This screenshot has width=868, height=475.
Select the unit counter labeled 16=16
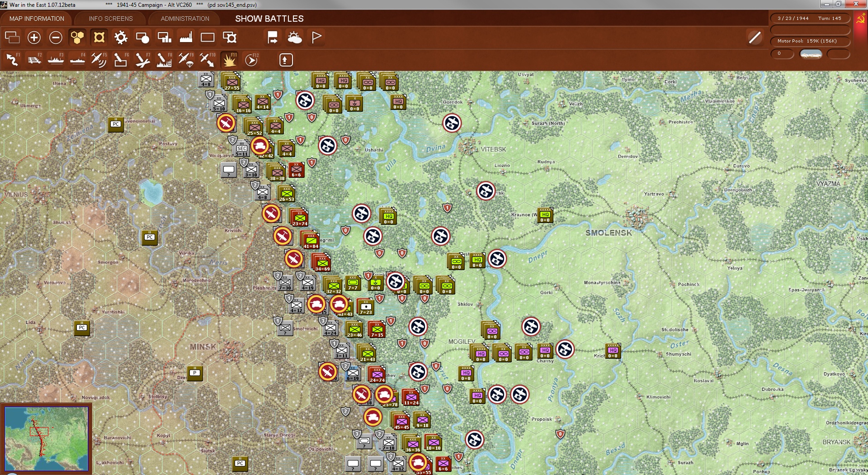point(243,104)
